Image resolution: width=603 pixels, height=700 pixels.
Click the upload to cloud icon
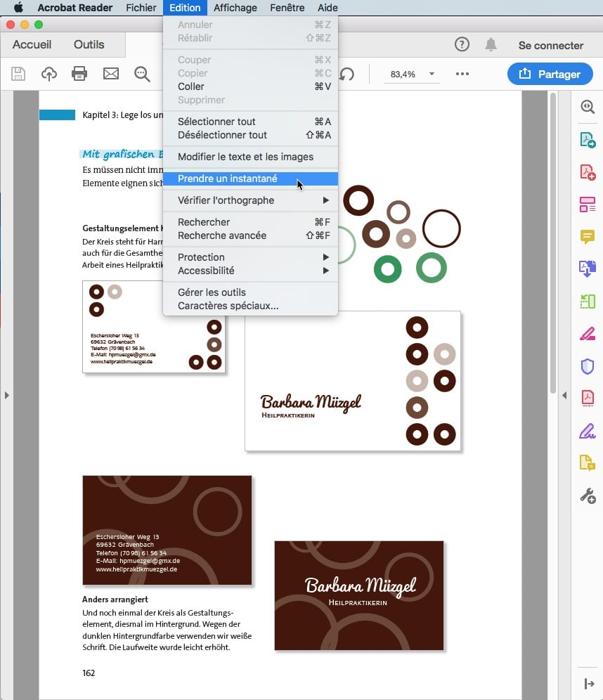point(49,74)
